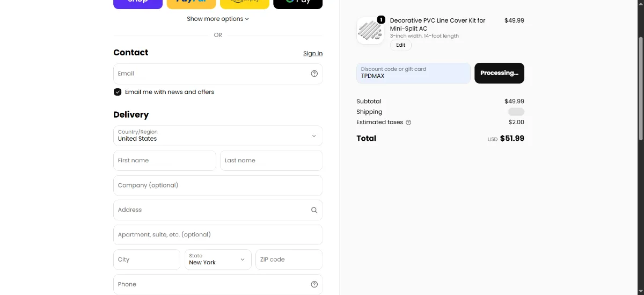Uncheck Email me with news and offers
The width and height of the screenshot is (644, 295).
tap(118, 92)
